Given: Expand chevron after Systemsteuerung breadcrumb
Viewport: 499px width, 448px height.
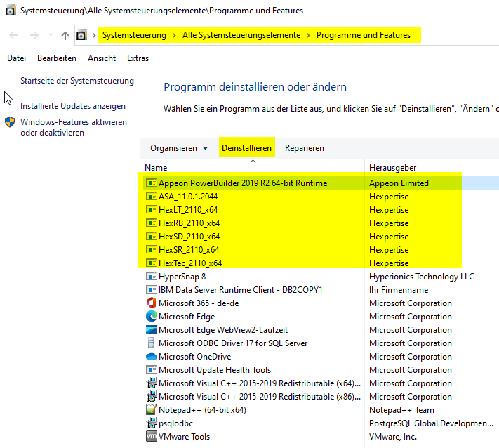Looking at the screenshot, I should pos(174,35).
